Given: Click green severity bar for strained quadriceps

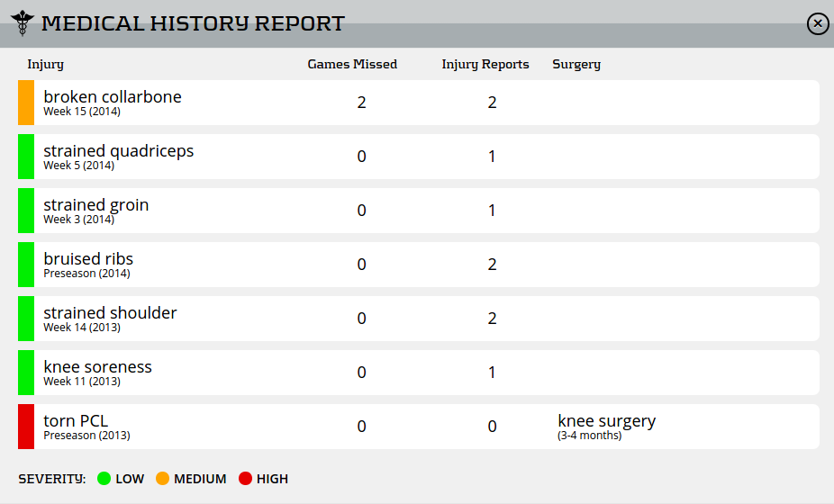Looking at the screenshot, I should click(26, 157).
